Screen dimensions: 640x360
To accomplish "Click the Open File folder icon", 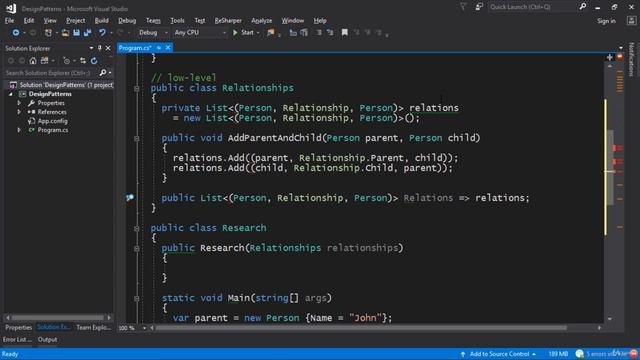I will coord(65,33).
